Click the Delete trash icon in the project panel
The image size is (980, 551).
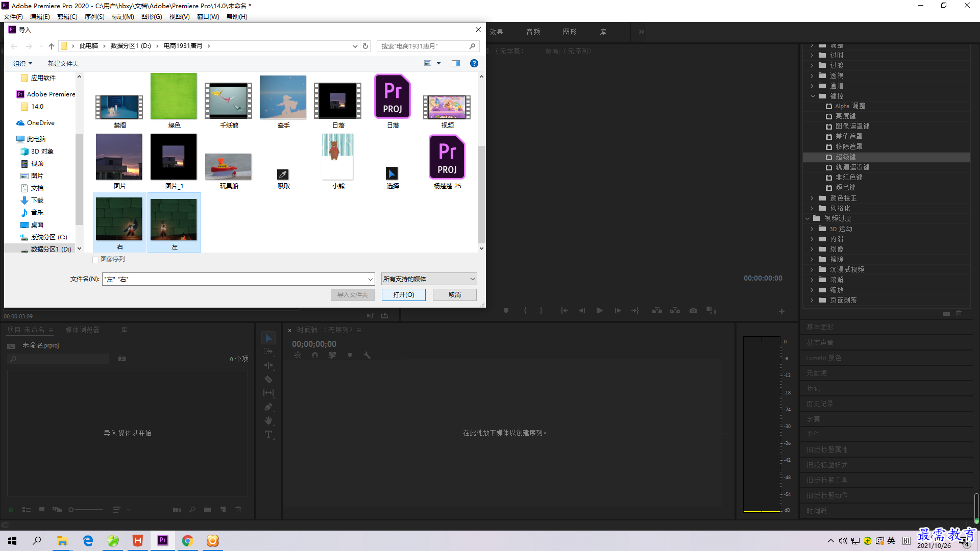point(238,509)
